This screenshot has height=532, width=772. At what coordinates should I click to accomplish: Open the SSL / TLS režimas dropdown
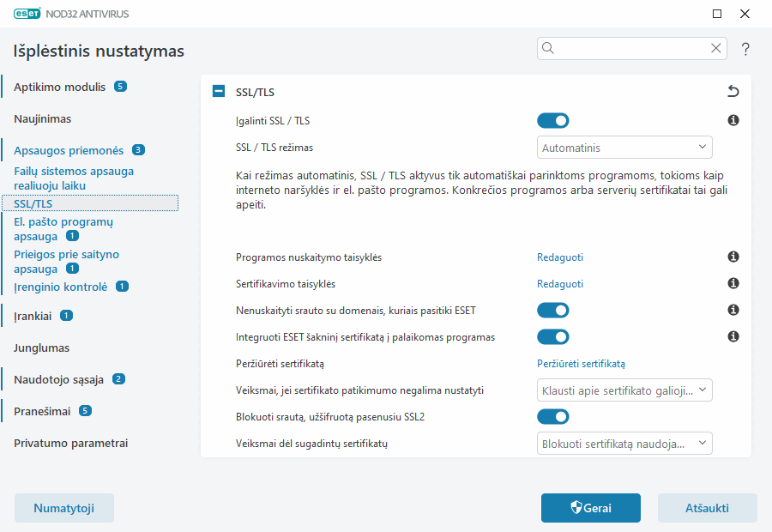click(624, 147)
